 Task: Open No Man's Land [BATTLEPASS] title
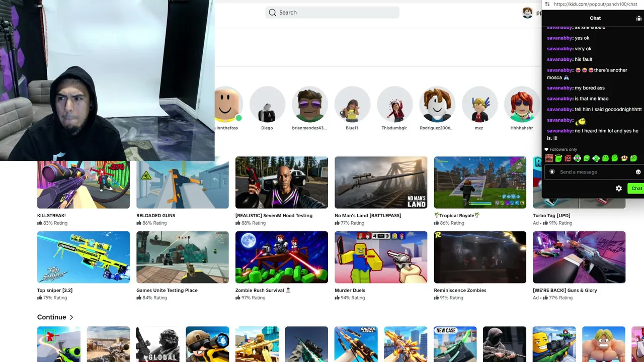368,216
